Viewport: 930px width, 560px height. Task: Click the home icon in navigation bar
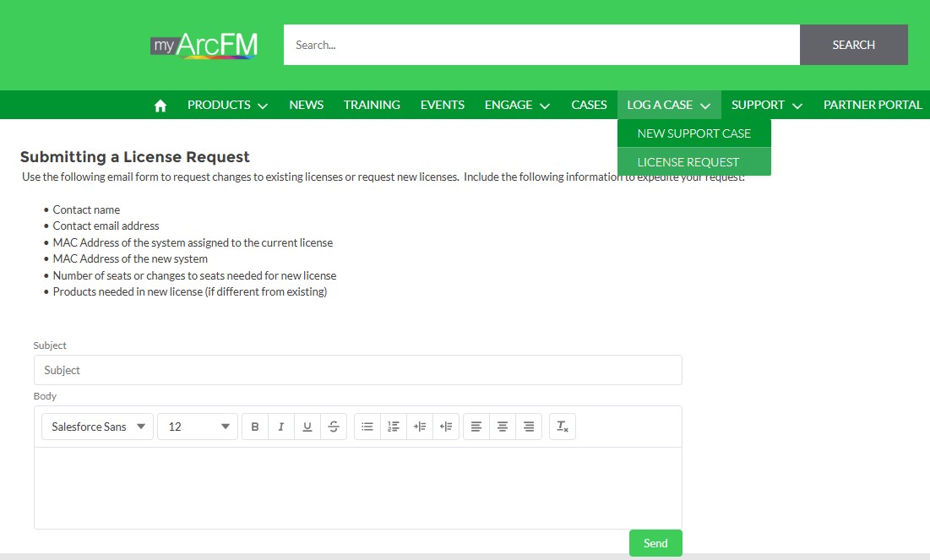pos(160,106)
